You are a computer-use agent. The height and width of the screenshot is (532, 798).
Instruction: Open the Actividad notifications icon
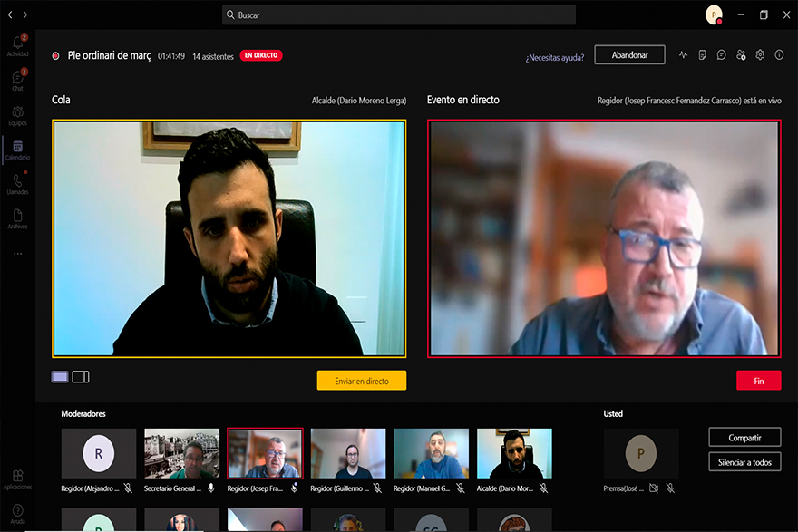click(17, 45)
